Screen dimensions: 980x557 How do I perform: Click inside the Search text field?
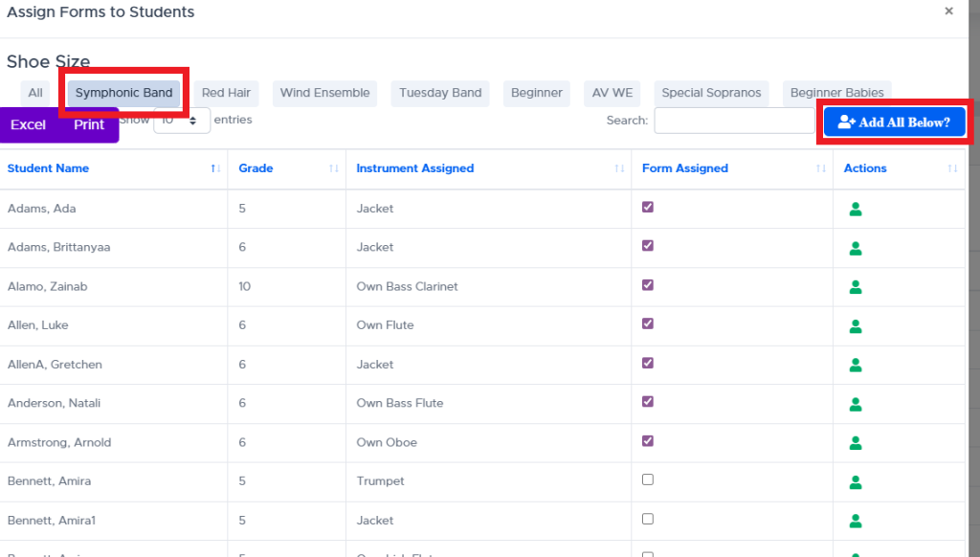coord(734,121)
